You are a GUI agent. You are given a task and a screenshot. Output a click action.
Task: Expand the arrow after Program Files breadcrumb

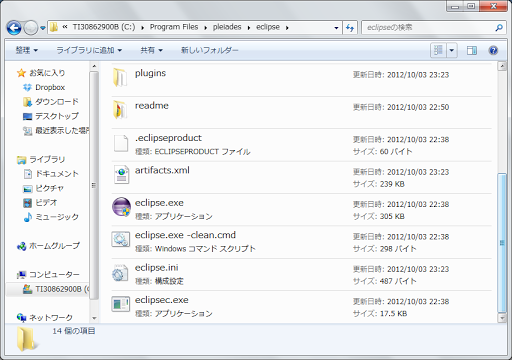coord(205,28)
